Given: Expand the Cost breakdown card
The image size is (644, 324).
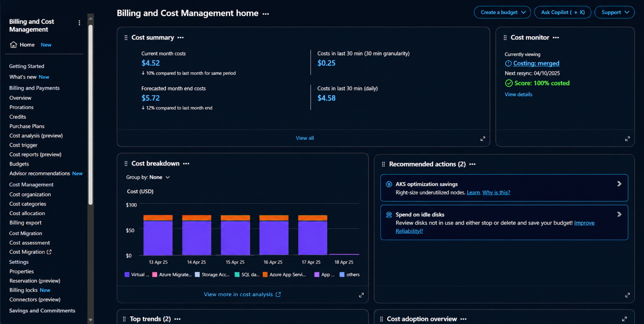Looking at the screenshot, I should tap(361, 295).
